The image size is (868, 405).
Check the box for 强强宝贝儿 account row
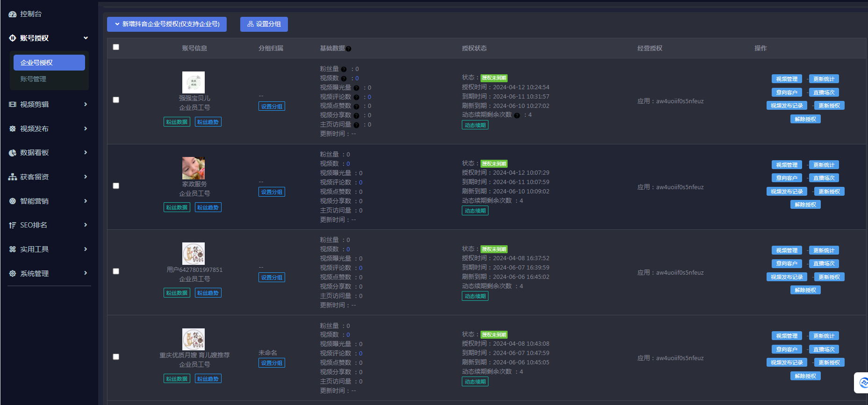pos(116,100)
